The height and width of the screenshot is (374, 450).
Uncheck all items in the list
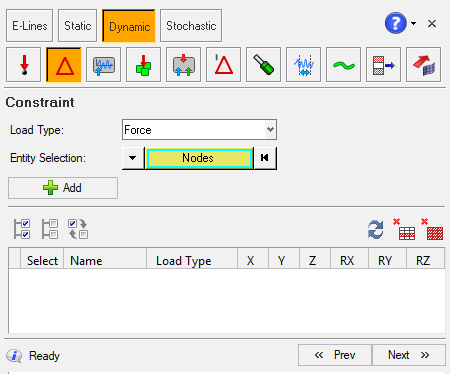[50, 229]
